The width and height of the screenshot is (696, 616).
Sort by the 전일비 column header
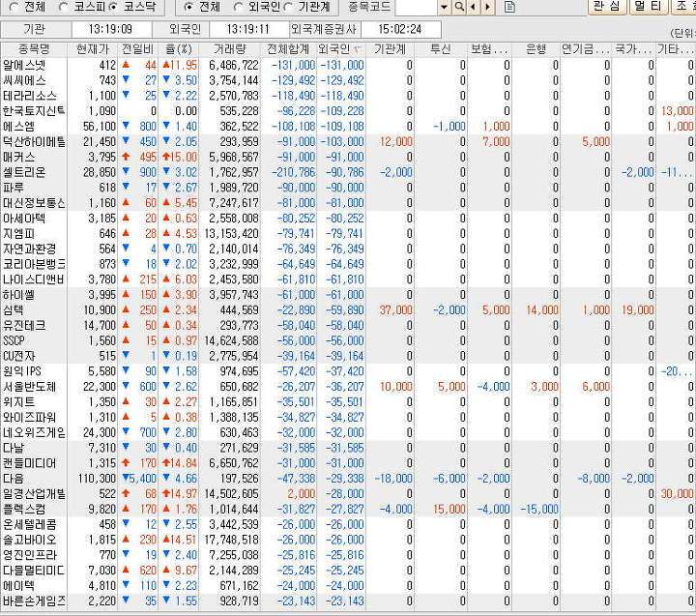(x=137, y=49)
